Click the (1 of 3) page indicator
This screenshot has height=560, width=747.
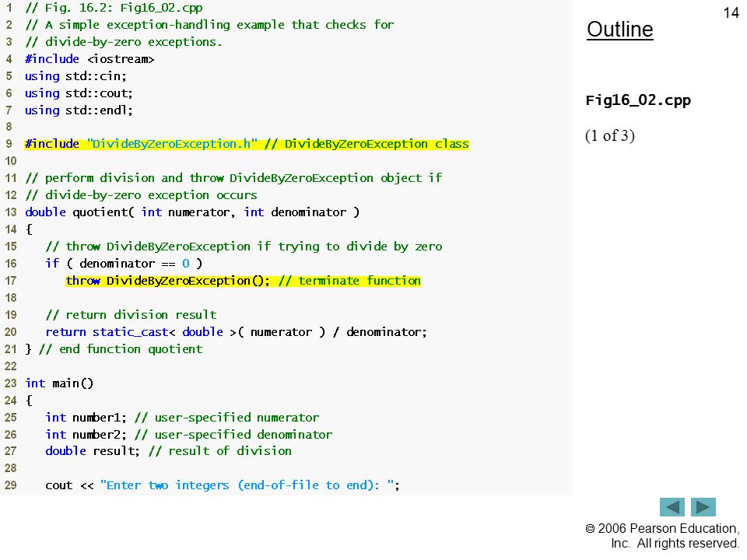(610, 135)
